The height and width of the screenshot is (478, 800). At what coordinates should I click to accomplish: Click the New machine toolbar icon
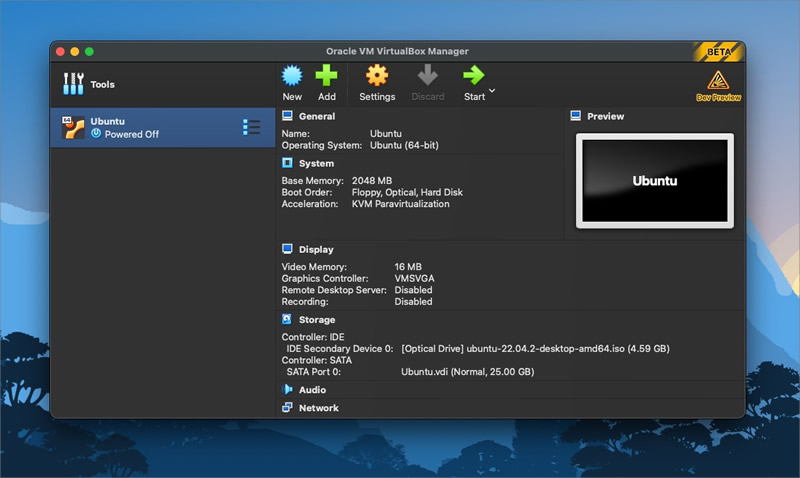coord(292,76)
